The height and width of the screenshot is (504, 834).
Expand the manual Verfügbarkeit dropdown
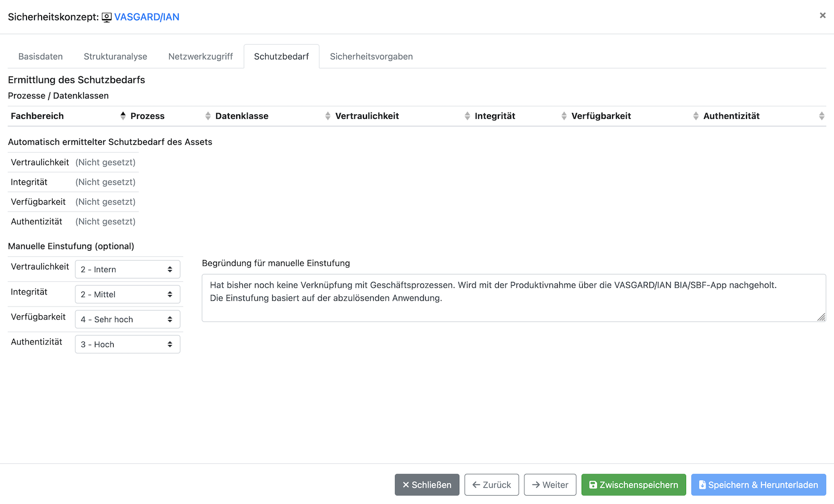pos(128,319)
